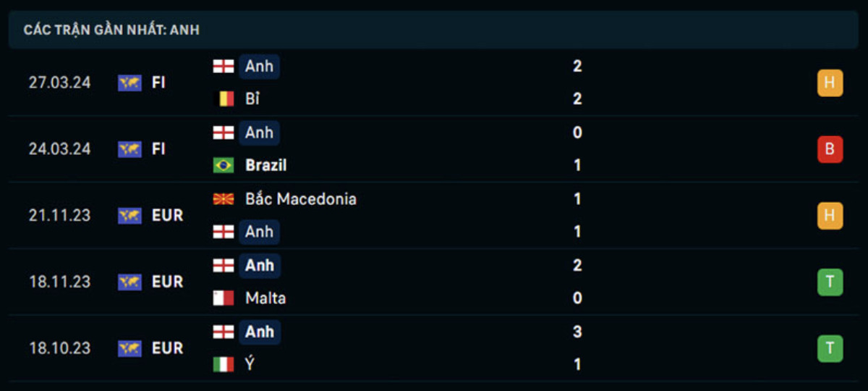This screenshot has width=868, height=391.
Task: Click the orange H badge for Belgium match
Action: 830,83
